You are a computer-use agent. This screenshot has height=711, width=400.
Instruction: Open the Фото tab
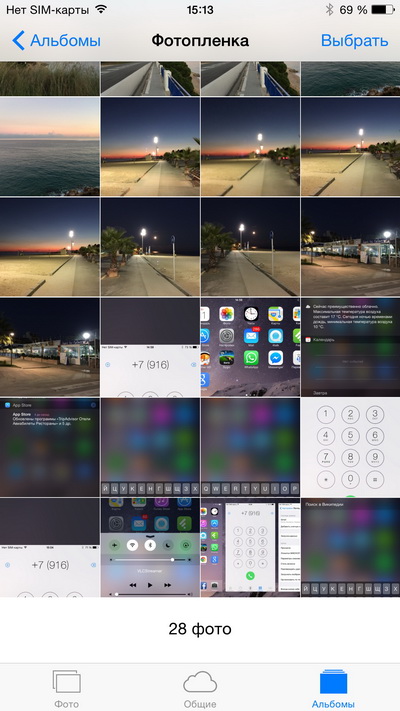[67, 689]
